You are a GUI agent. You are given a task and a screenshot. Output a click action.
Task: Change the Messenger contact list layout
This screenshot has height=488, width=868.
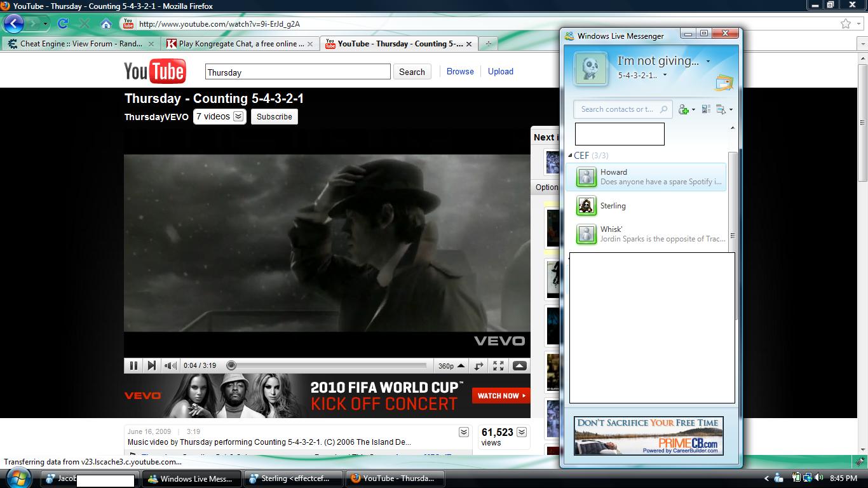point(707,110)
